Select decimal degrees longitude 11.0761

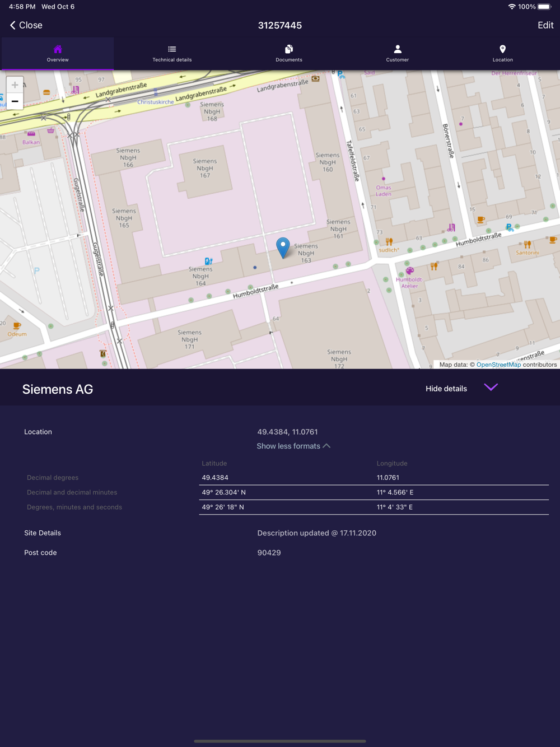(x=388, y=478)
